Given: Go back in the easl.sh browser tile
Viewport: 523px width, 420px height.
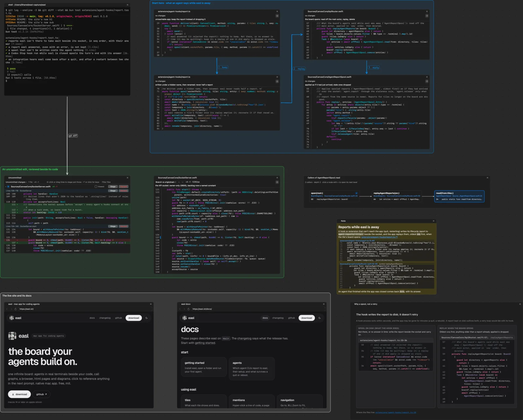Looking at the screenshot, I should coord(8,309).
